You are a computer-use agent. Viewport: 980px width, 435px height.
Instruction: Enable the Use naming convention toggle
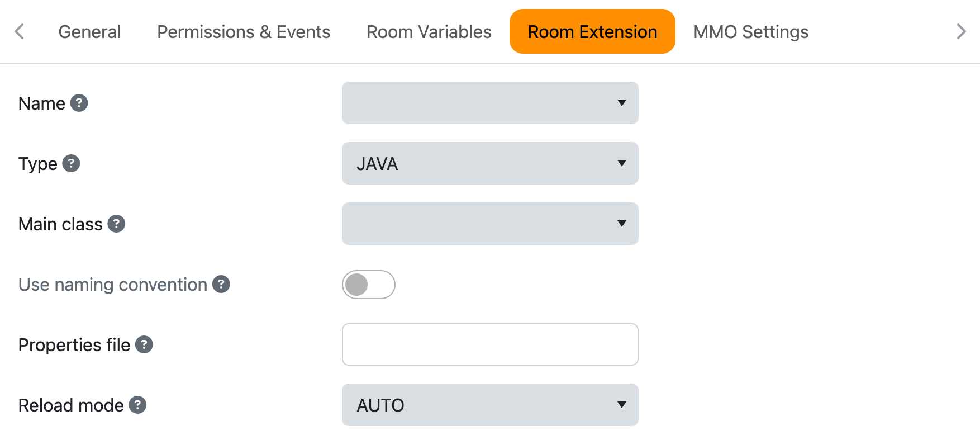click(368, 285)
